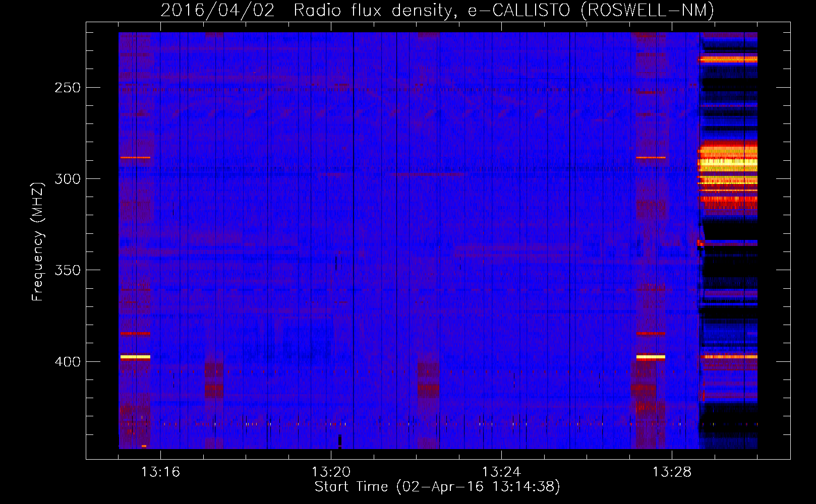Screen dimensions: 816x504
Task: Select the 13:20 time tick label
Action: 331,472
